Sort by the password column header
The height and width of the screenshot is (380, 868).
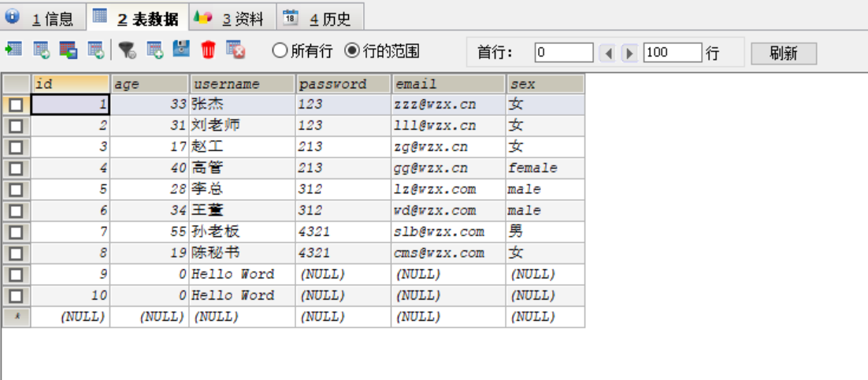pos(343,84)
